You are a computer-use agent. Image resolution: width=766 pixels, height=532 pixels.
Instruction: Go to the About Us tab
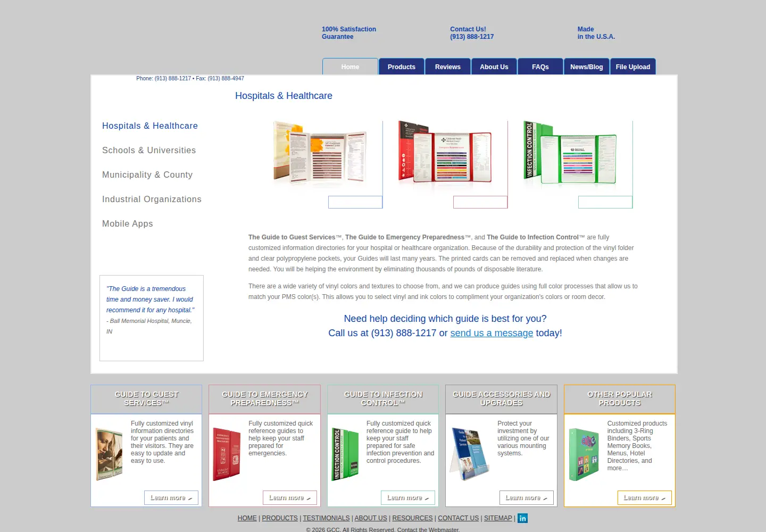(494, 66)
